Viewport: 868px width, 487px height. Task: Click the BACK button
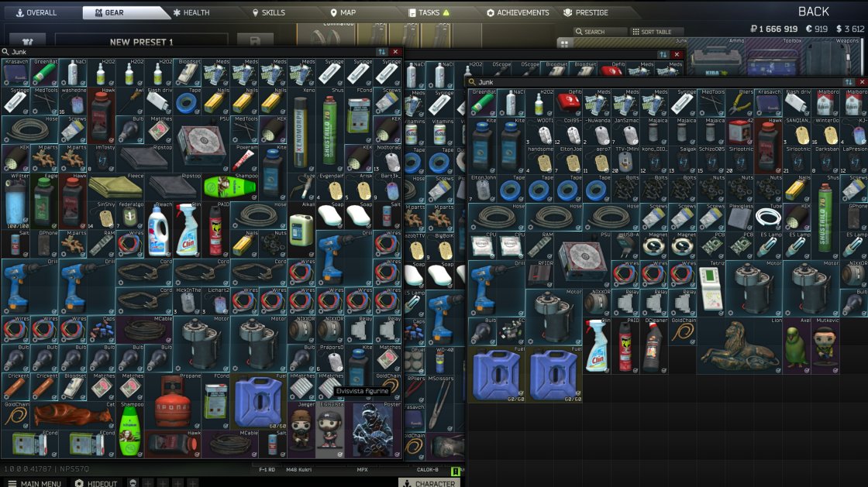[813, 11]
